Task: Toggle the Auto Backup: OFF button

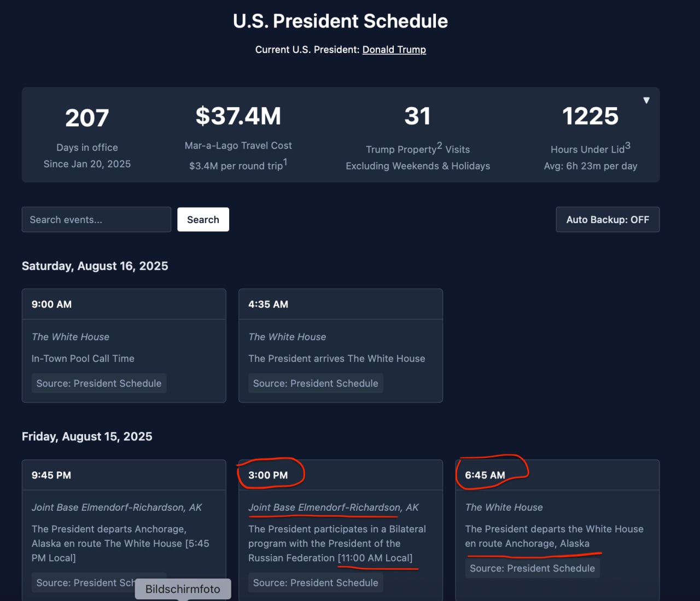Action: (608, 220)
